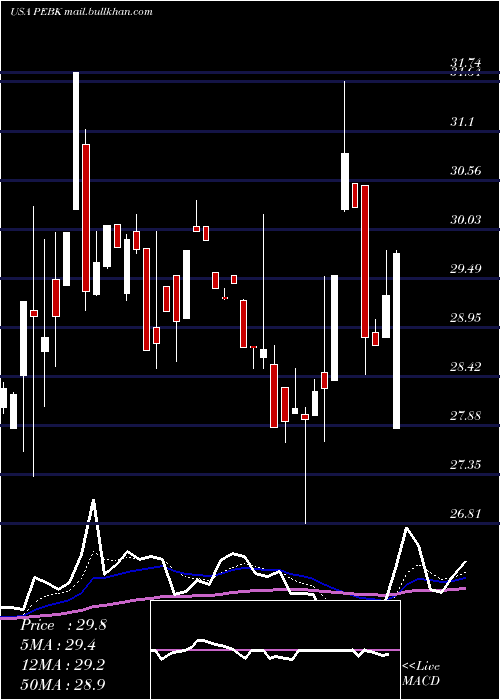Click the tallest white candle near 31.74

click(x=76, y=140)
